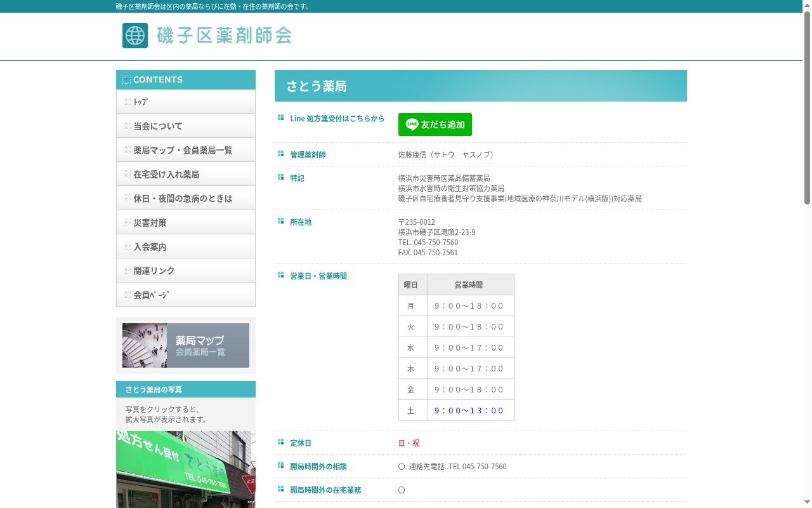Select the pharmacist name 佐藤康信（サトウ ヤスノブ）
The image size is (812, 508).
[447, 155]
